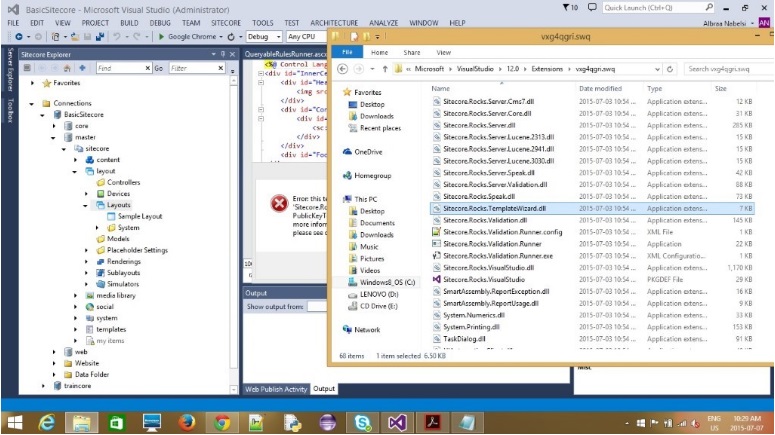Expand the templates tree node
775x435 pixels.
(x=76, y=329)
